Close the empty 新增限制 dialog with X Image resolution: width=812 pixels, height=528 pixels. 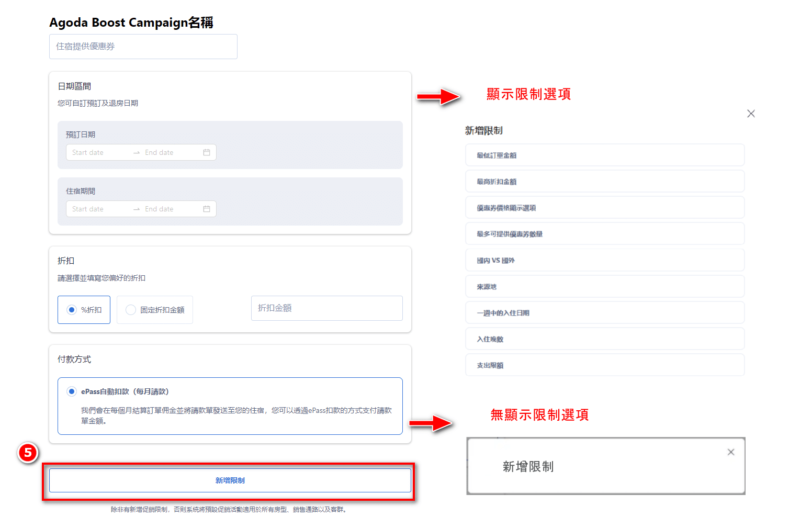tap(731, 452)
